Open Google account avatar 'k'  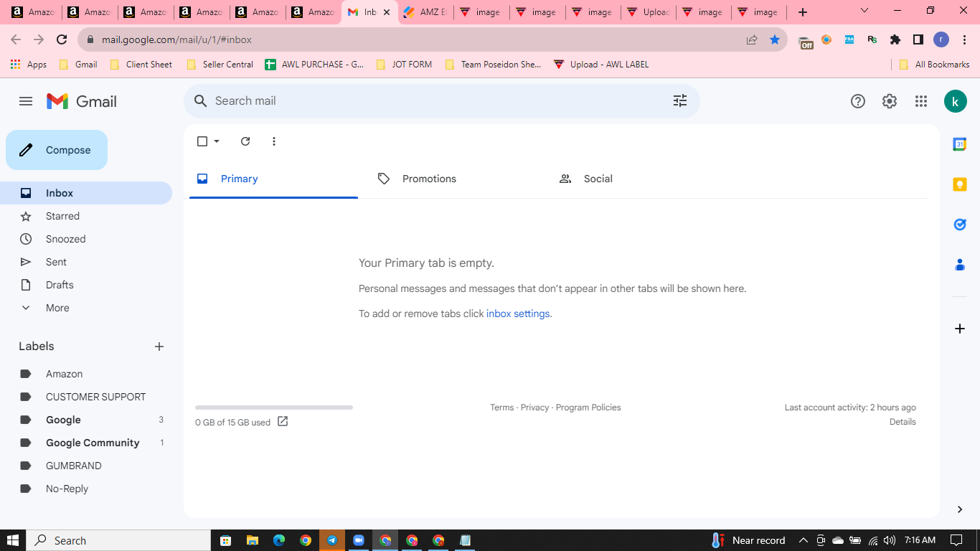pos(956,101)
